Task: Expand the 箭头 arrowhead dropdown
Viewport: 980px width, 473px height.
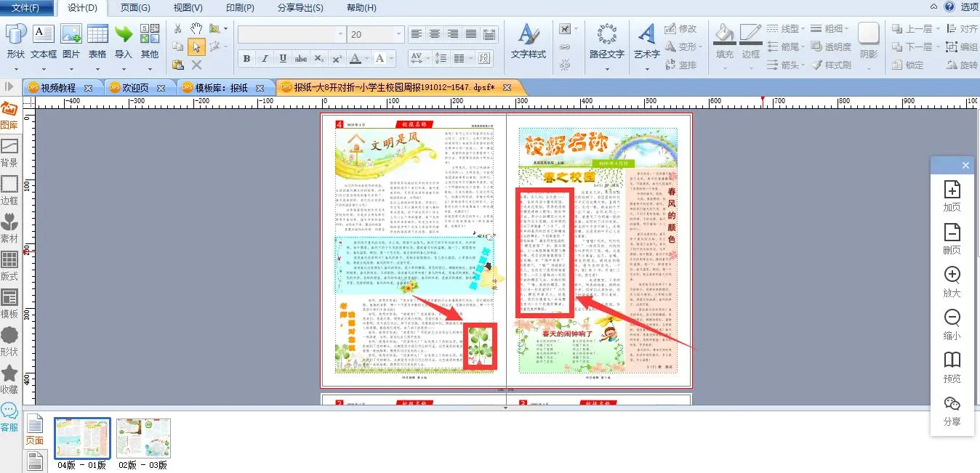Action: coord(803,65)
